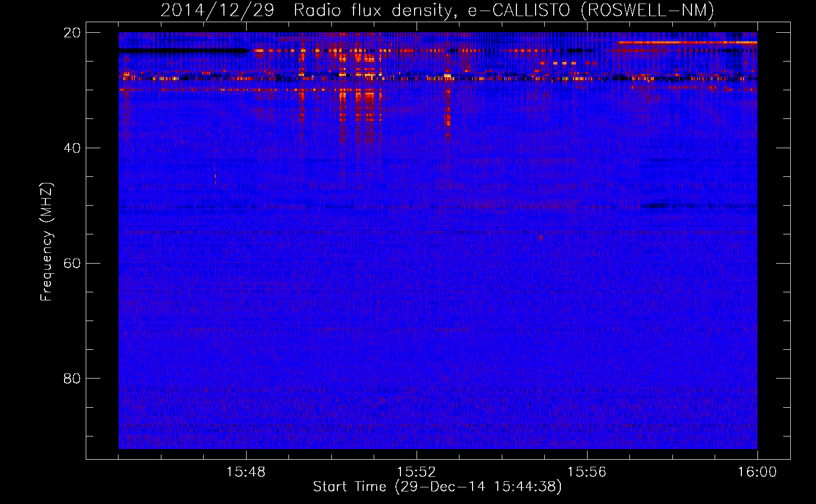Click the 'Start Time (29-Dec-14 15:44:38)' x-axis label

(x=437, y=487)
